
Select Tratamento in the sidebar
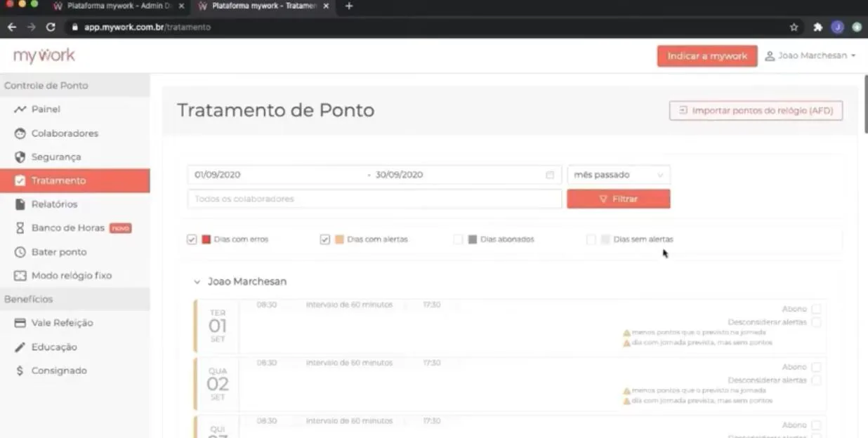pos(75,180)
